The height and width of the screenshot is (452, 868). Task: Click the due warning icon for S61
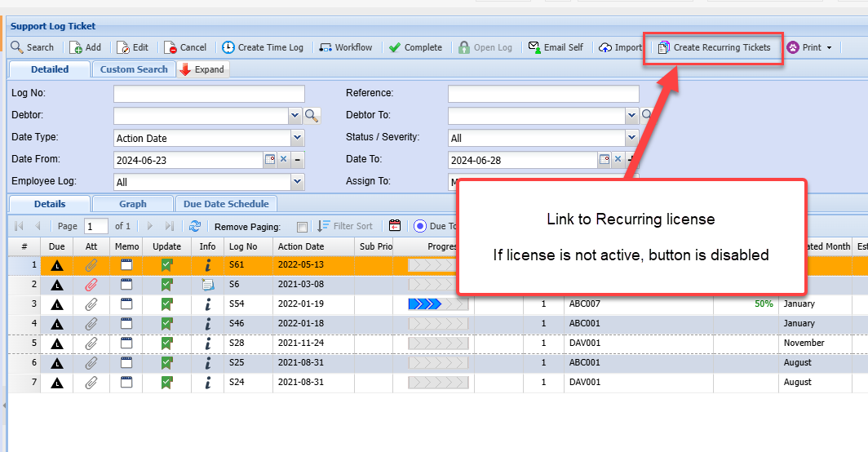(56, 266)
